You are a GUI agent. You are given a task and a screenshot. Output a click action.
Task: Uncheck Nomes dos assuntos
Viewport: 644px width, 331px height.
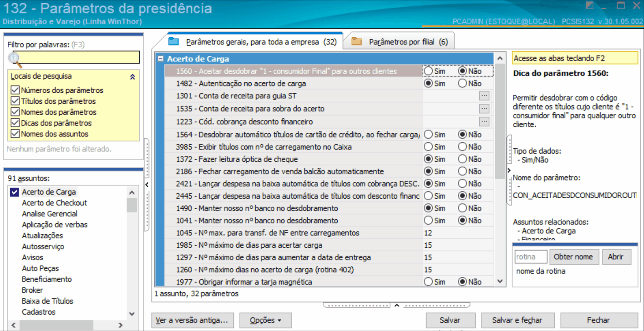15,134
